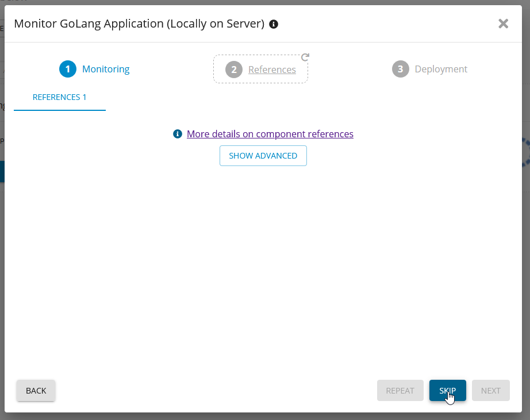Jump to the Deployment step label
This screenshot has height=420, width=530.
(441, 69)
